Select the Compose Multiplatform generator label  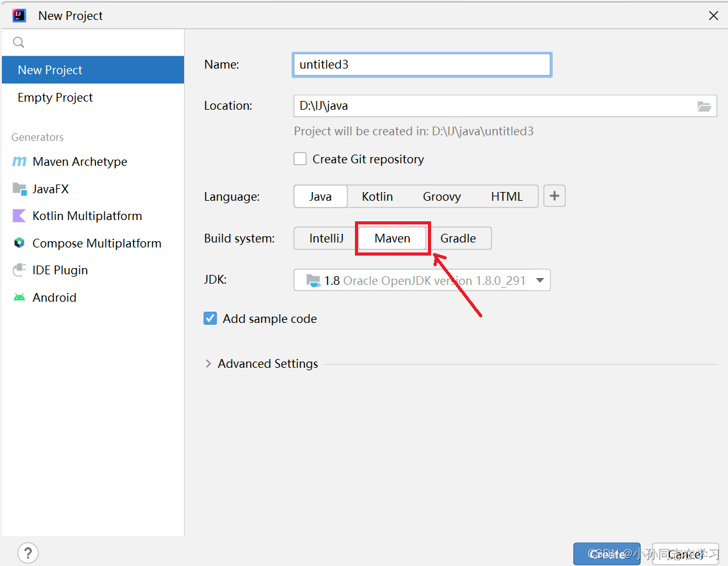pos(97,243)
